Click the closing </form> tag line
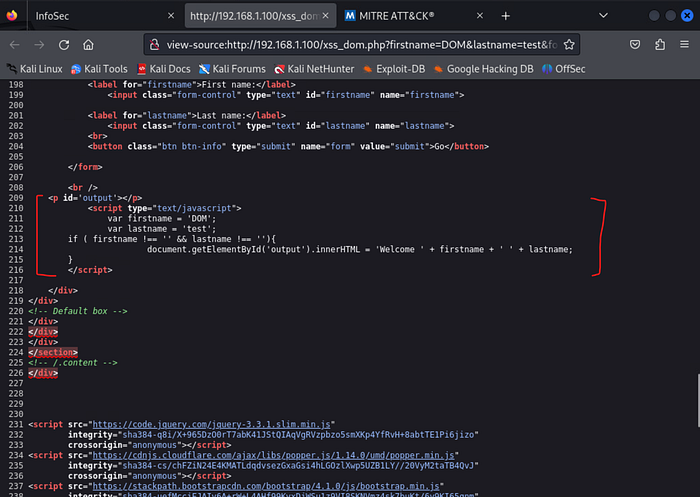This screenshot has width=700, height=497. click(x=85, y=167)
